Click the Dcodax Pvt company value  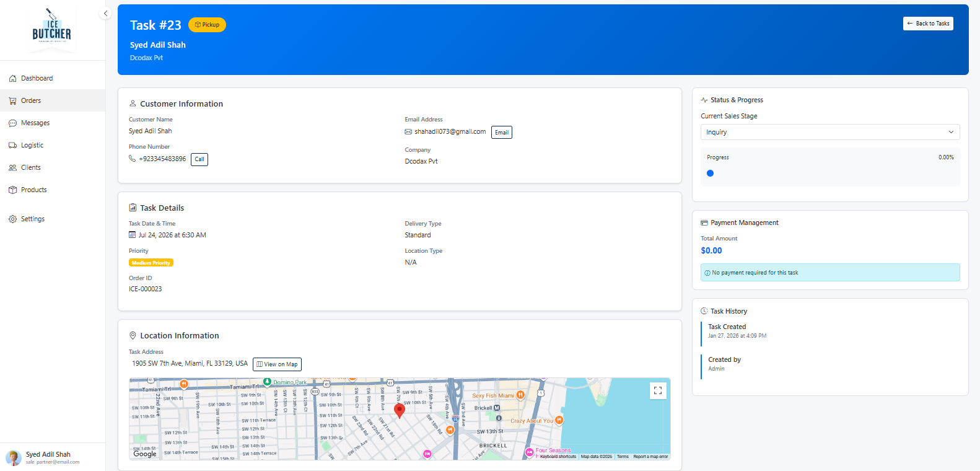(421, 161)
